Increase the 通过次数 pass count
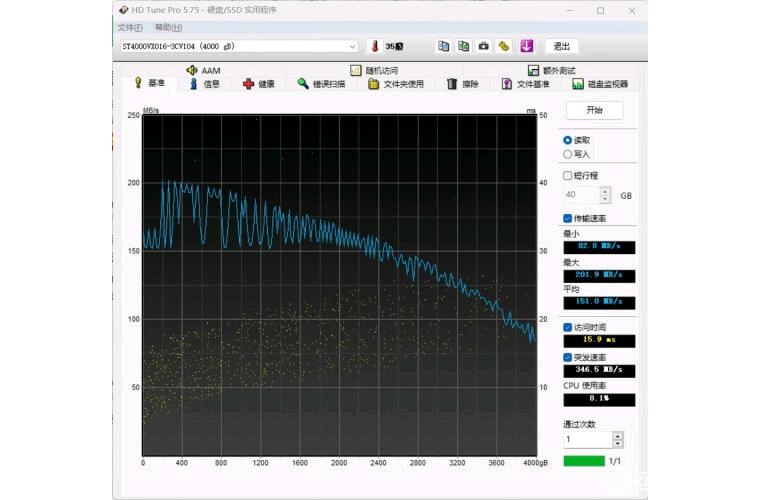 (x=618, y=436)
